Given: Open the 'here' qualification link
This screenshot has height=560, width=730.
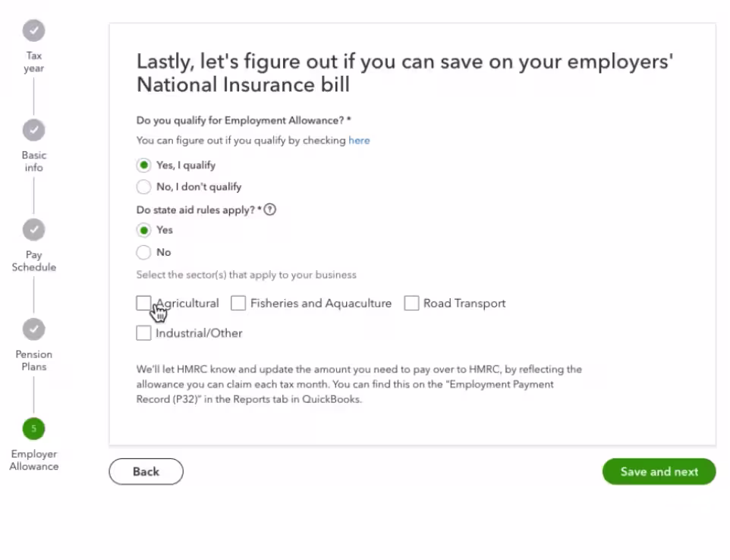Looking at the screenshot, I should [359, 140].
